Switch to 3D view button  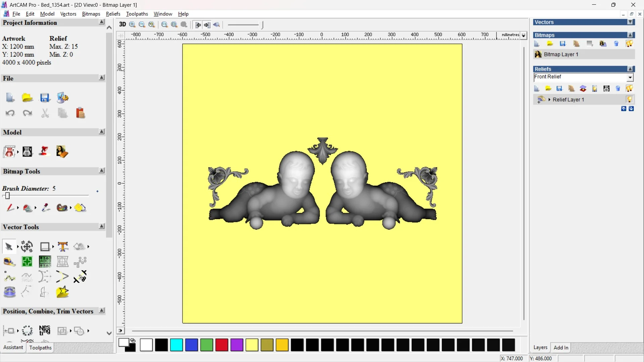(x=122, y=24)
